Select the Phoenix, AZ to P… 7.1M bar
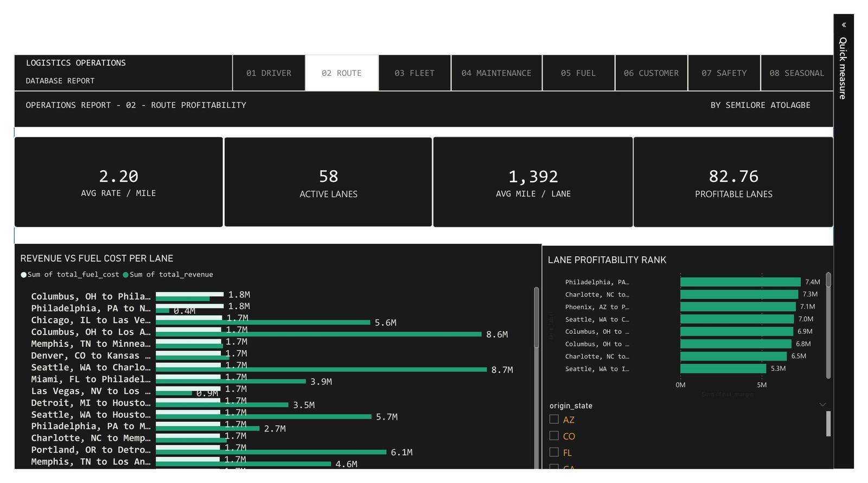This screenshot has width=868, height=483. [738, 307]
